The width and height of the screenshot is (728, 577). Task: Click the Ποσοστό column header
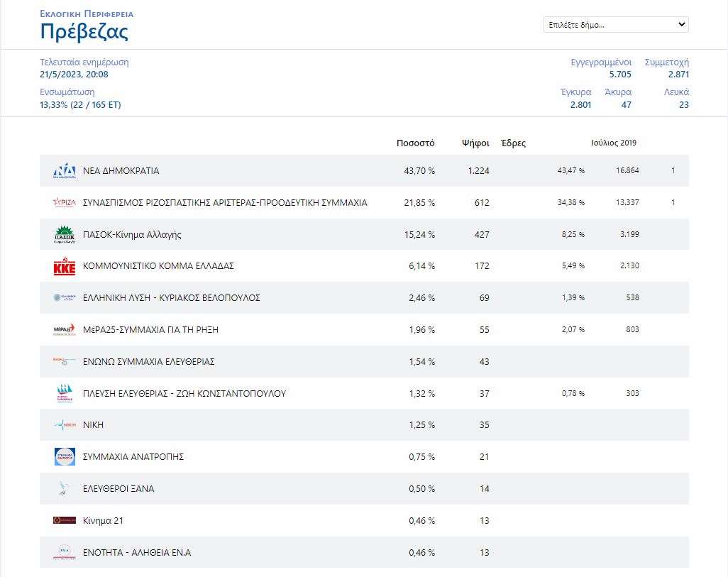click(415, 143)
